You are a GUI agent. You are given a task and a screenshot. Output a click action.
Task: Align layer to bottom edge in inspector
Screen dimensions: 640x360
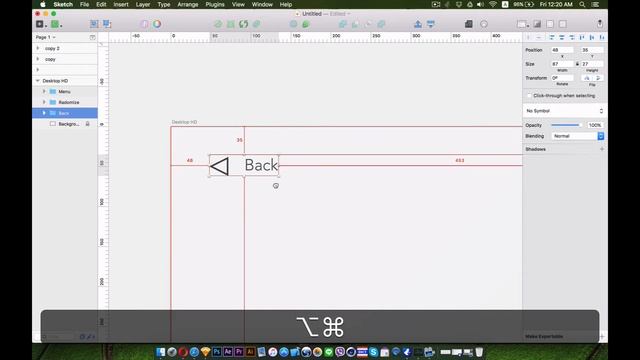coord(602,37)
